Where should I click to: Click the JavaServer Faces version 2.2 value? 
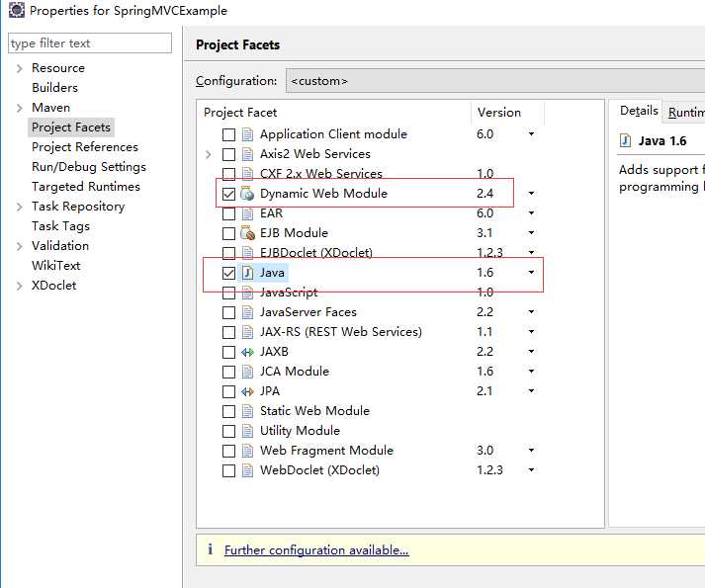[x=485, y=312]
